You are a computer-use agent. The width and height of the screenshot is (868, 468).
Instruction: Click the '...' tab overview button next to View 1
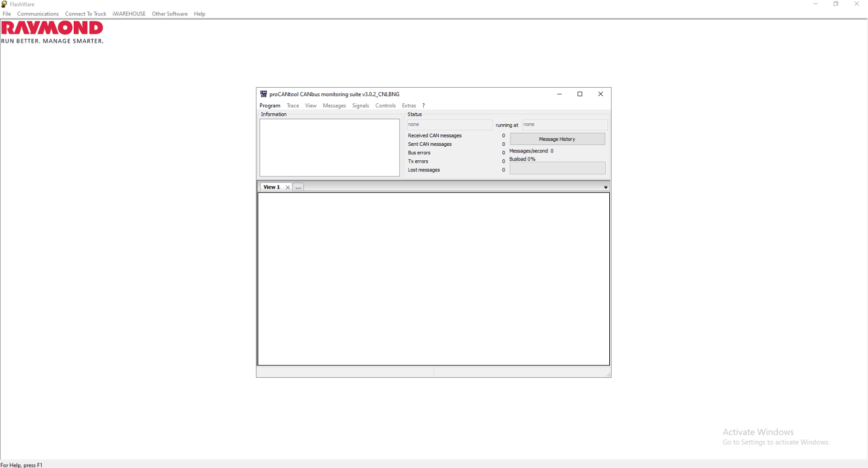298,187
